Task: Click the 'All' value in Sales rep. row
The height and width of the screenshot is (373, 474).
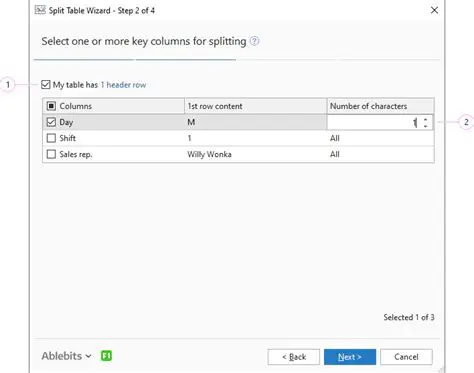Action: 335,154
